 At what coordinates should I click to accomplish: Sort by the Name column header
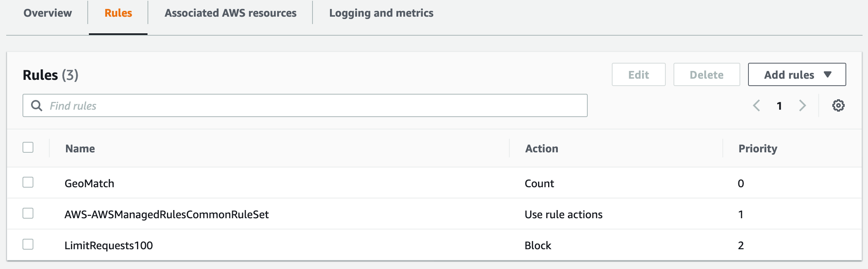(80, 148)
